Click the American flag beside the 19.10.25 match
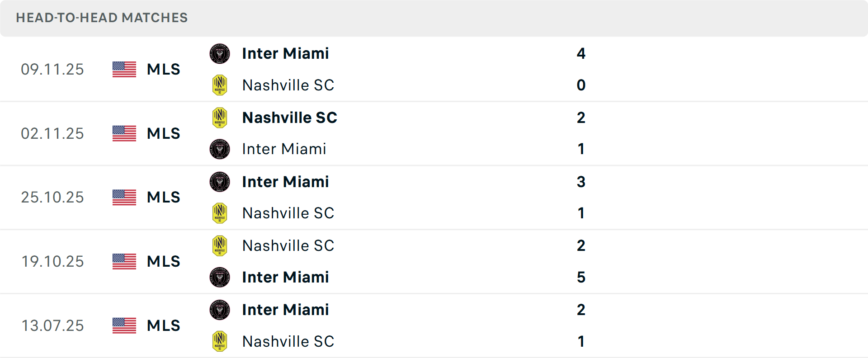The image size is (868, 358). pos(124,261)
